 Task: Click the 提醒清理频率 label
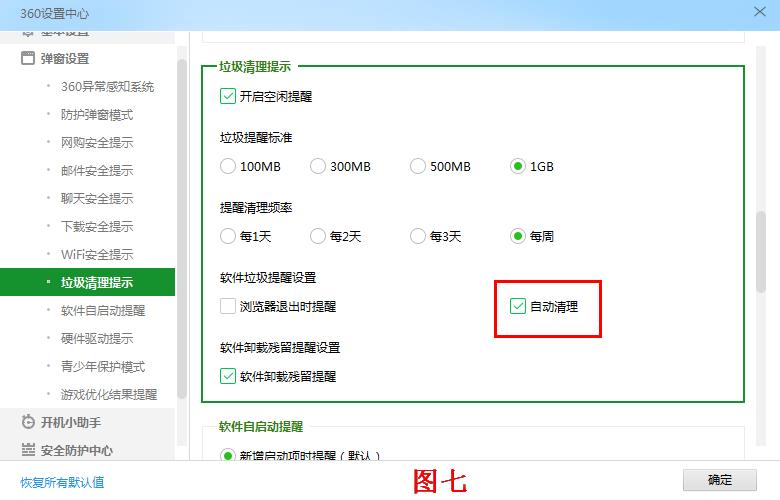(x=256, y=207)
